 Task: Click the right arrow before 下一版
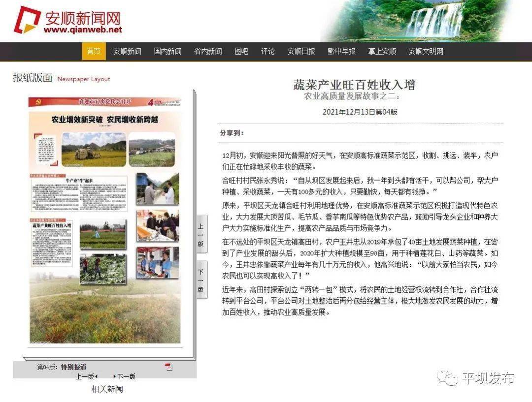(x=114, y=376)
